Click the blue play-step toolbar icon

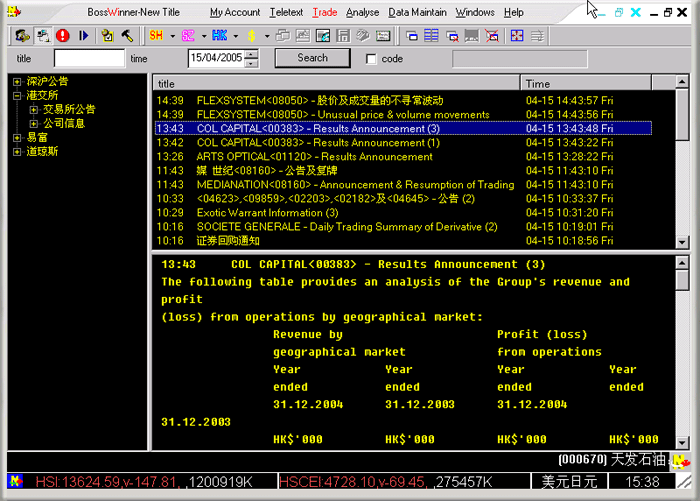[83, 36]
